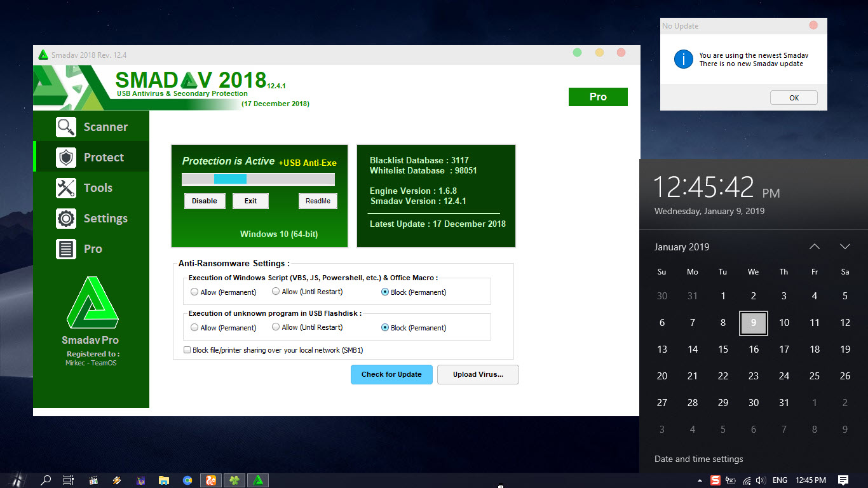The width and height of the screenshot is (868, 488).
Task: Open taskbar Search magnifier
Action: (x=46, y=480)
